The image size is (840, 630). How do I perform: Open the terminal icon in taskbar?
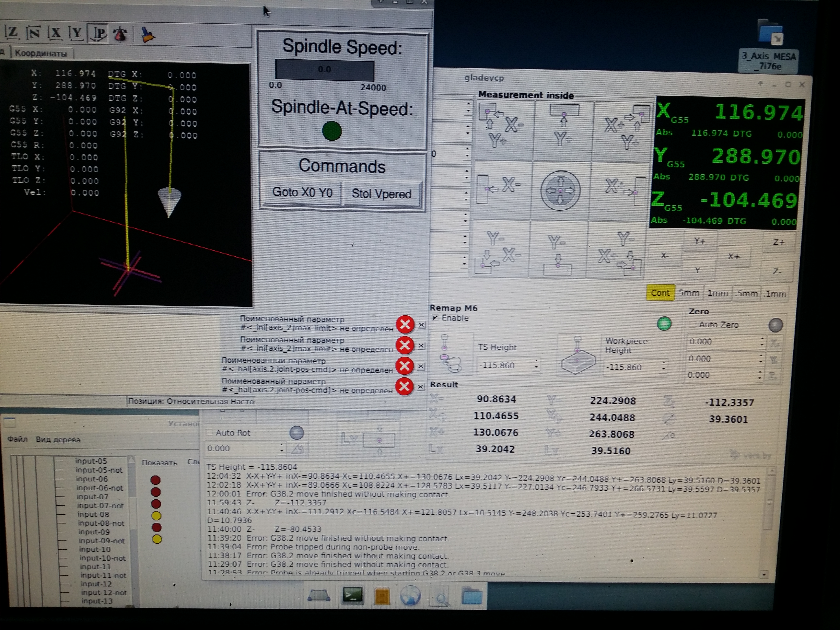coord(352,595)
